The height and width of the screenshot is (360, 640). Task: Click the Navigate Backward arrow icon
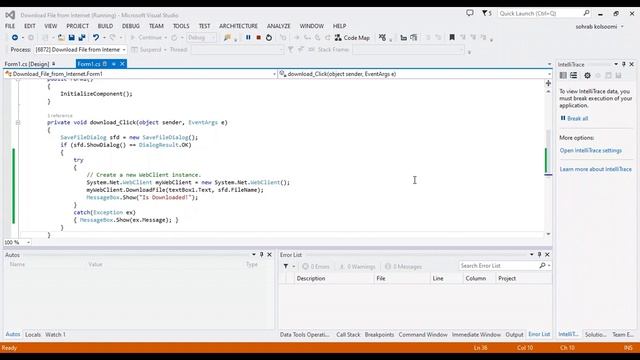pyautogui.click(x=15, y=38)
